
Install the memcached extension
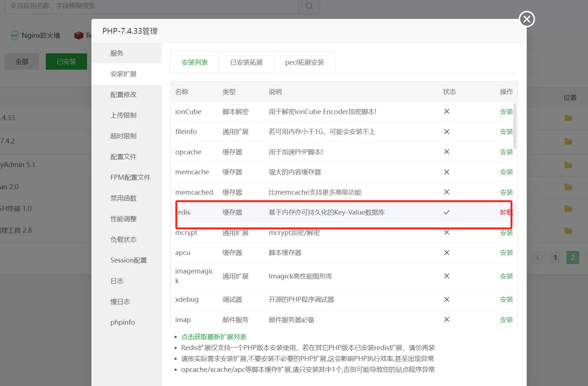point(506,192)
